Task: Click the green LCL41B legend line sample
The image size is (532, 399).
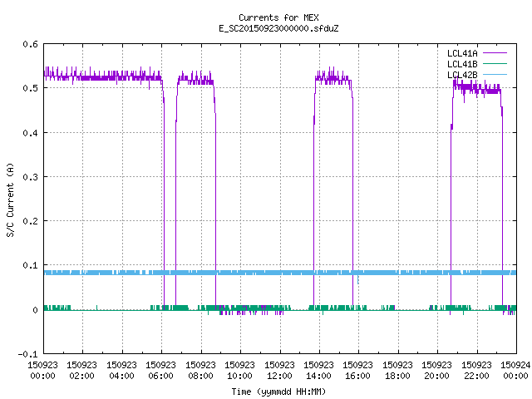Action: [495, 64]
